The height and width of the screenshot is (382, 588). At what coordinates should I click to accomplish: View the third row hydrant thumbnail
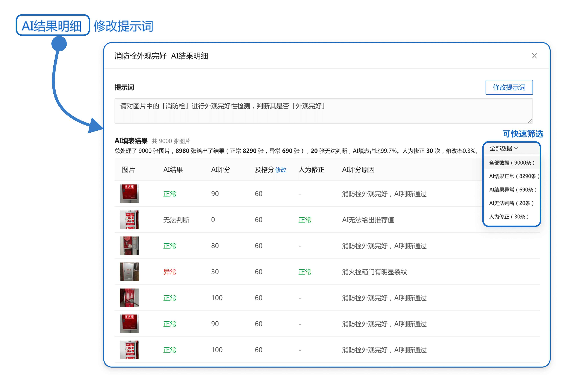click(129, 246)
